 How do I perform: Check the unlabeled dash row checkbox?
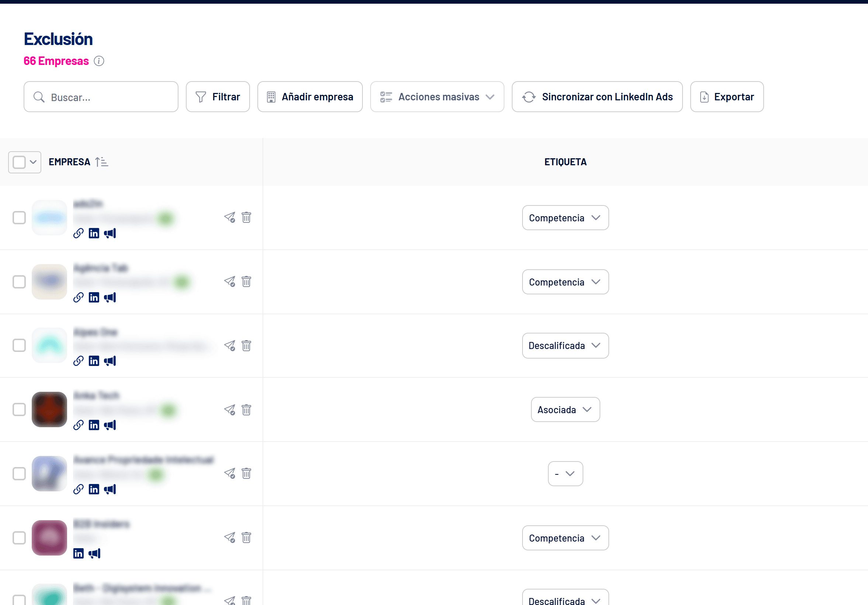[x=19, y=474]
